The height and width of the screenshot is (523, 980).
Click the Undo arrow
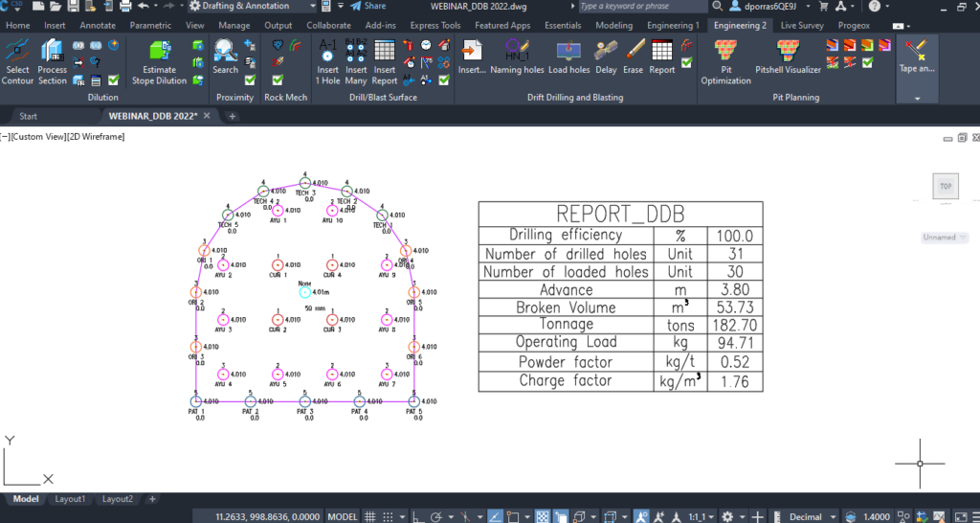coord(144,7)
